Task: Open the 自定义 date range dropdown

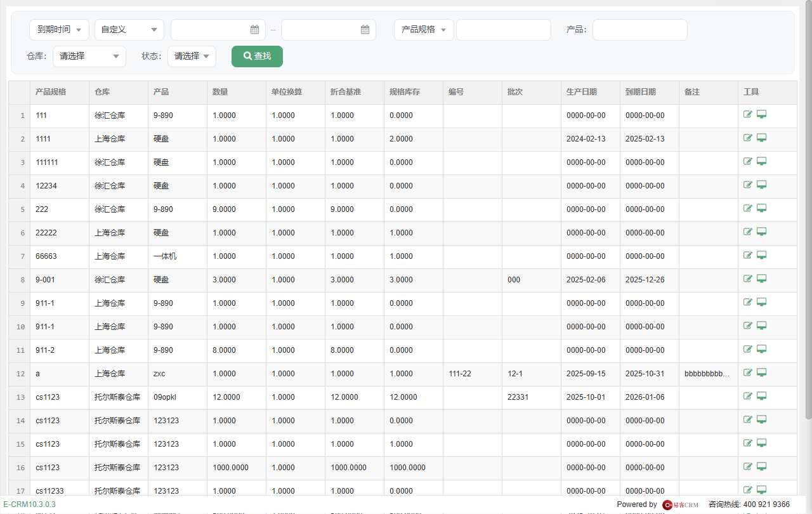Action: (x=129, y=30)
